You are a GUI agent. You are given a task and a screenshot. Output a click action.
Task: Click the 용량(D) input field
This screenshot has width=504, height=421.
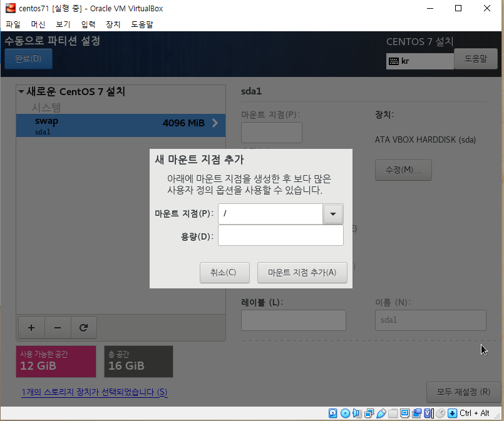pos(280,235)
